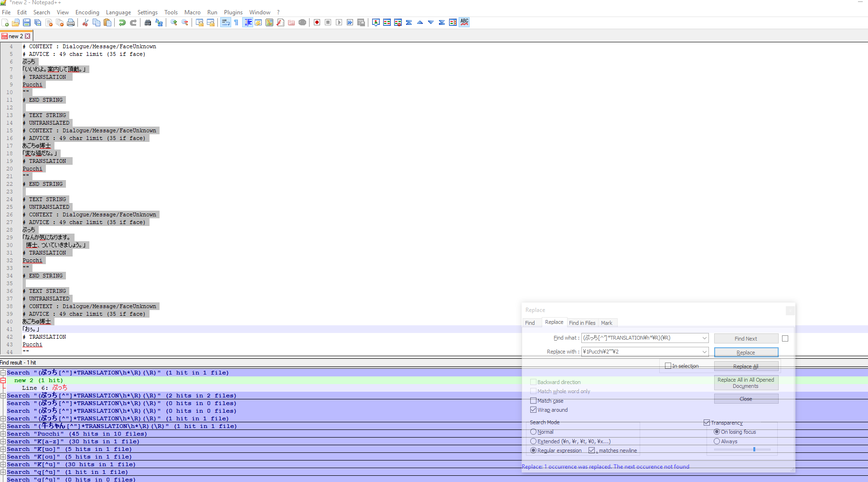Choose Always transparency option
Screen dimensions: 868x482
tap(717, 441)
